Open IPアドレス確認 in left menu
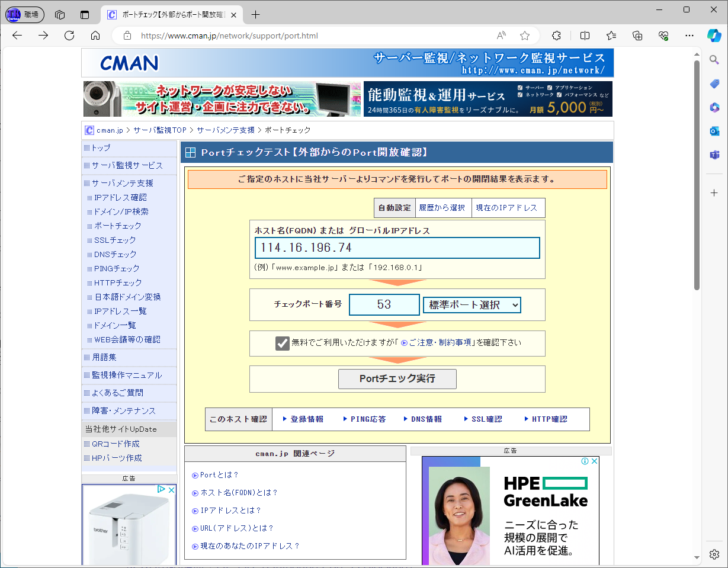 120,197
